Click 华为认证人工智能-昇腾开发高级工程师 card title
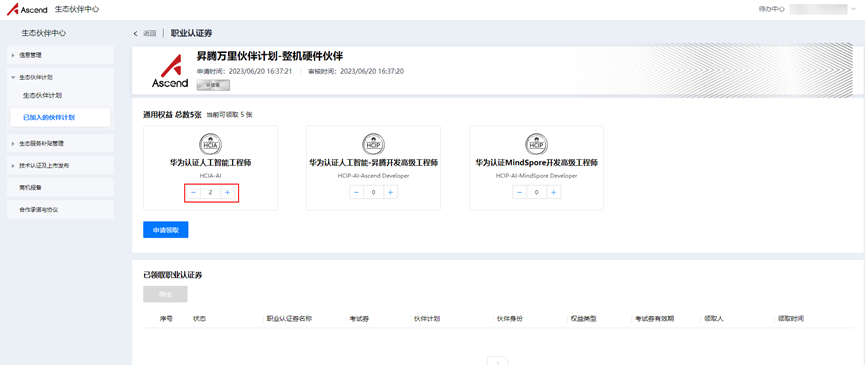The height and width of the screenshot is (365, 865). 373,163
